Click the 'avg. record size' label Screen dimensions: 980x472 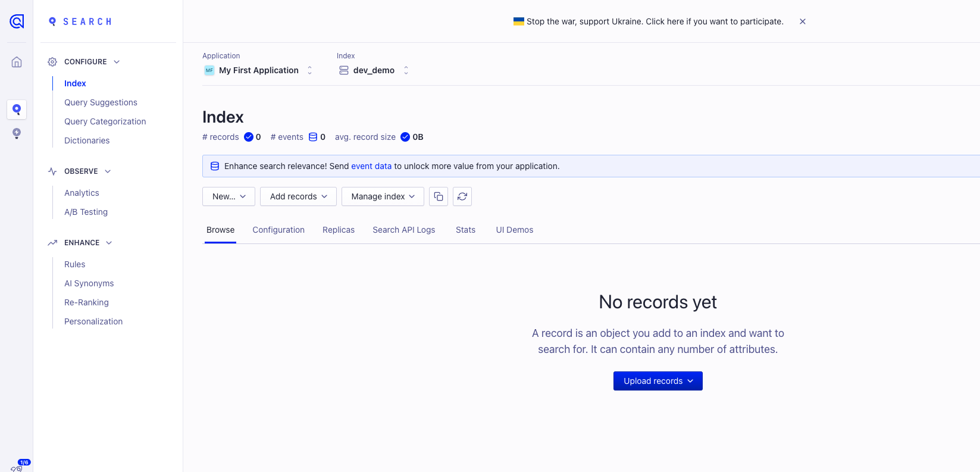click(365, 137)
